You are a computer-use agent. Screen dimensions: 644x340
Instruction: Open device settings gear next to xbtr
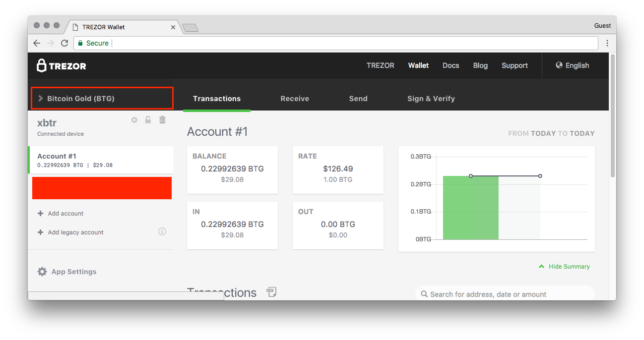[x=134, y=120]
